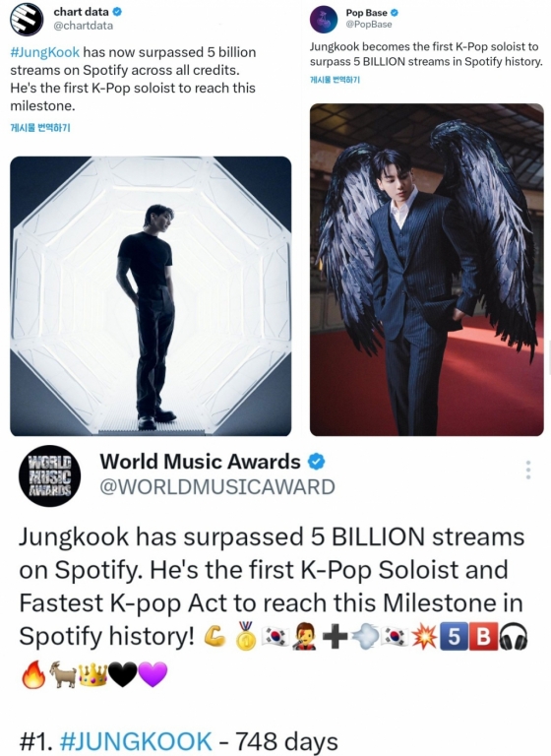
Task: Open the Pop Base profile avatar
Action: 324,20
